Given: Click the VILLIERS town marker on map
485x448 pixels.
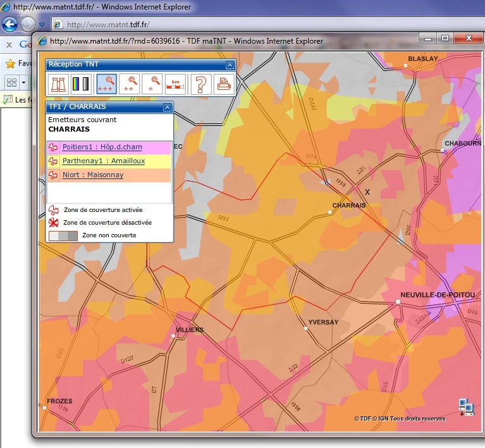Looking at the screenshot, I should [x=173, y=336].
